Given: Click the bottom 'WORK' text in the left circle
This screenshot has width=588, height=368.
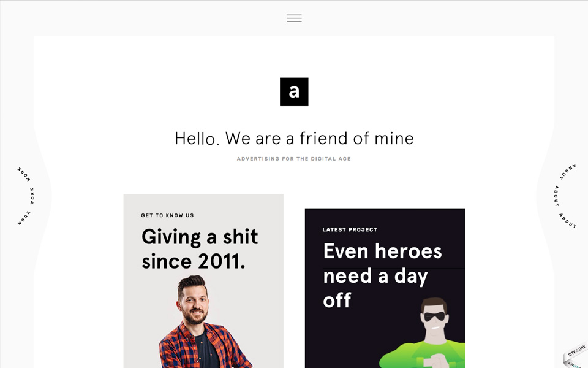Looking at the screenshot, I should coord(24,218).
